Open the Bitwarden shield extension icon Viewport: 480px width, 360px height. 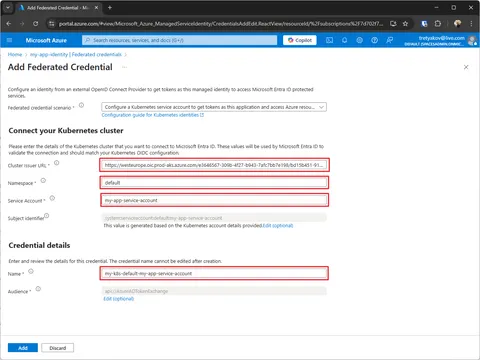click(x=424, y=24)
